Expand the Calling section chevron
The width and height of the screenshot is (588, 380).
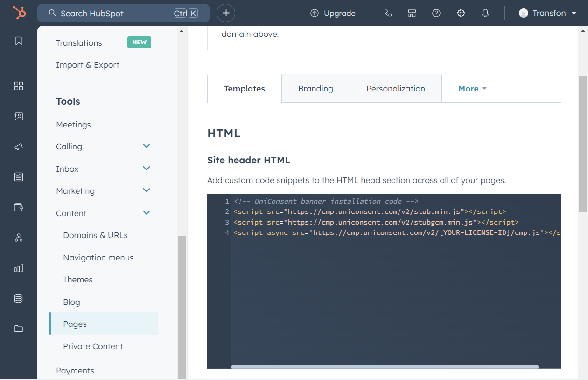tap(147, 146)
